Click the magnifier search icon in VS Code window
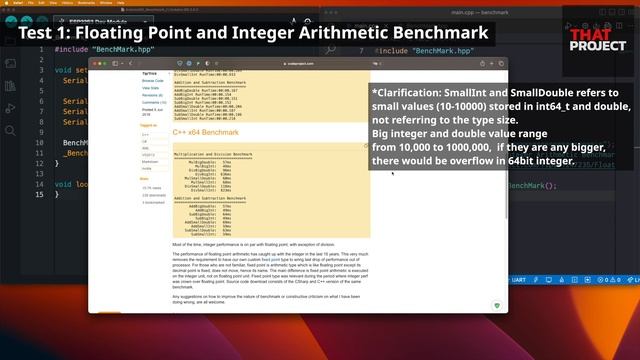Image resolution: width=640 pixels, height=360 pixels. tap(331, 50)
